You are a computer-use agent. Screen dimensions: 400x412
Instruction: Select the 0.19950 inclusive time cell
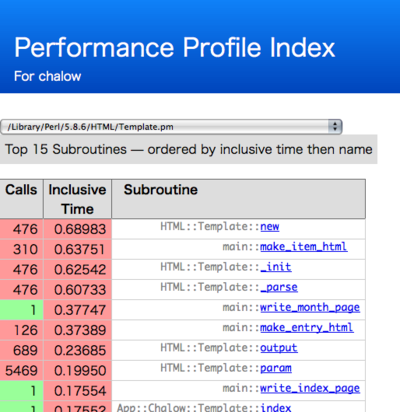point(77,371)
